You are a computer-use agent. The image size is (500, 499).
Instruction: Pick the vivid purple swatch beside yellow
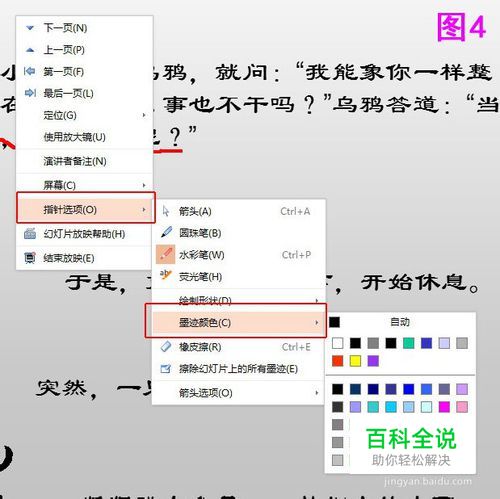point(373,361)
